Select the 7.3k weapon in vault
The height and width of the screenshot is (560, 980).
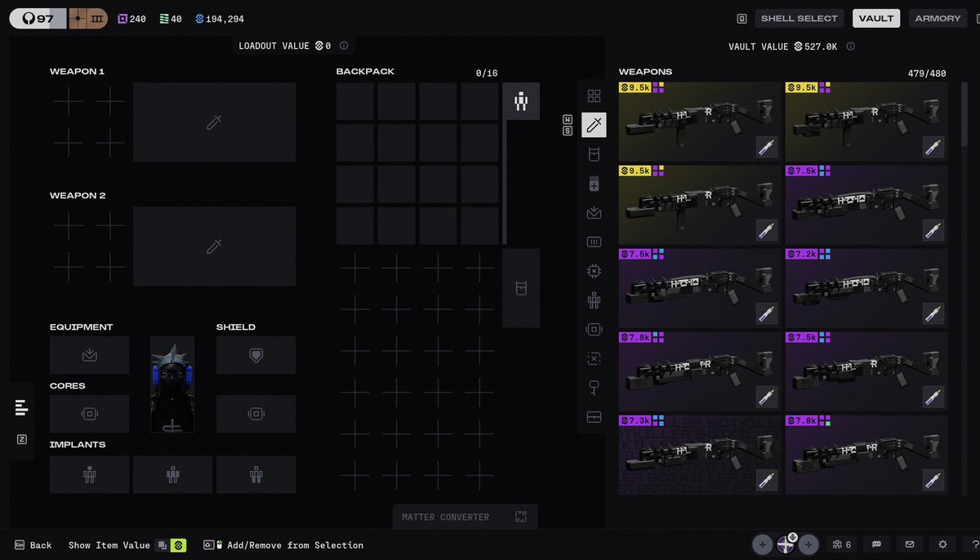(x=700, y=454)
